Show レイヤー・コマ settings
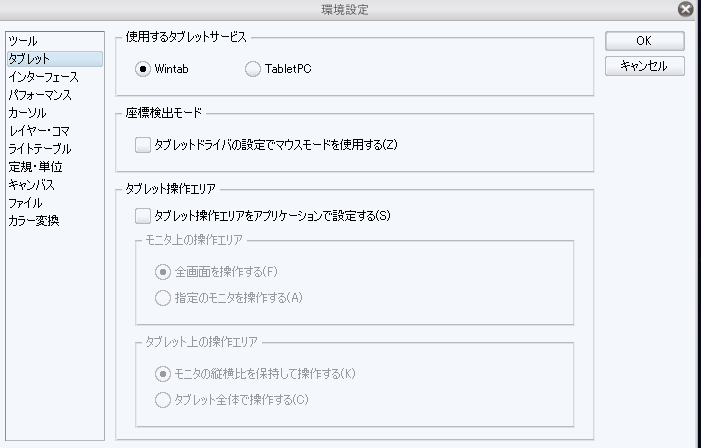Viewport: 701px width, 448px height. (x=38, y=131)
